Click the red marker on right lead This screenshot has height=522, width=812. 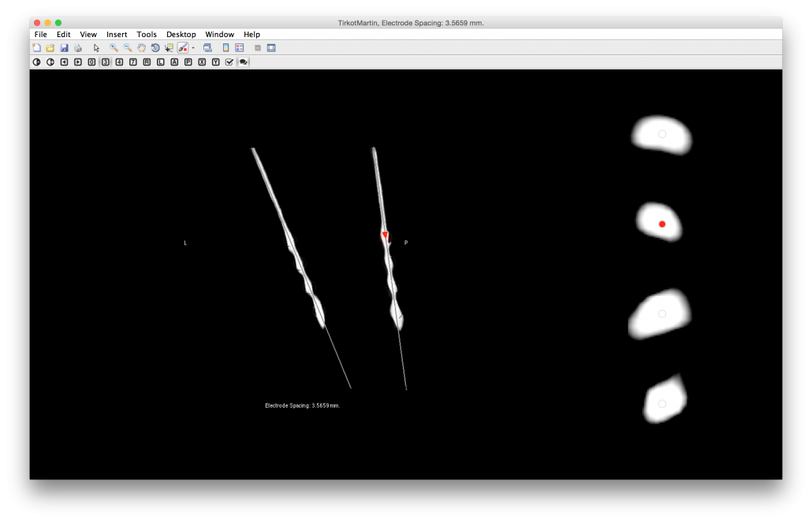point(385,236)
